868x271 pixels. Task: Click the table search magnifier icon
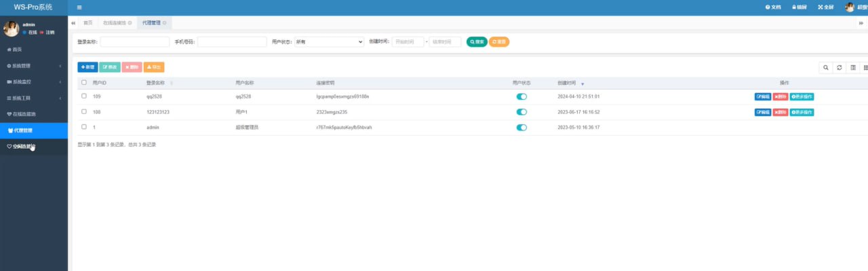(x=825, y=67)
